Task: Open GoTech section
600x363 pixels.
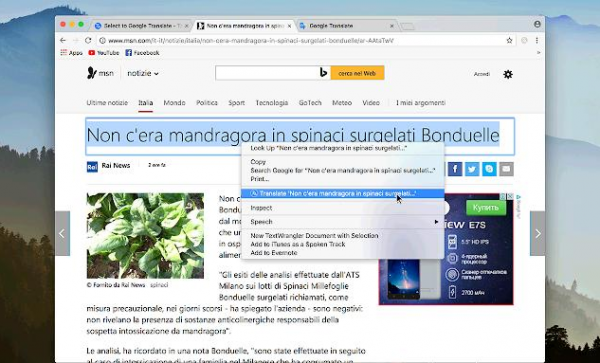Action: pos(310,103)
